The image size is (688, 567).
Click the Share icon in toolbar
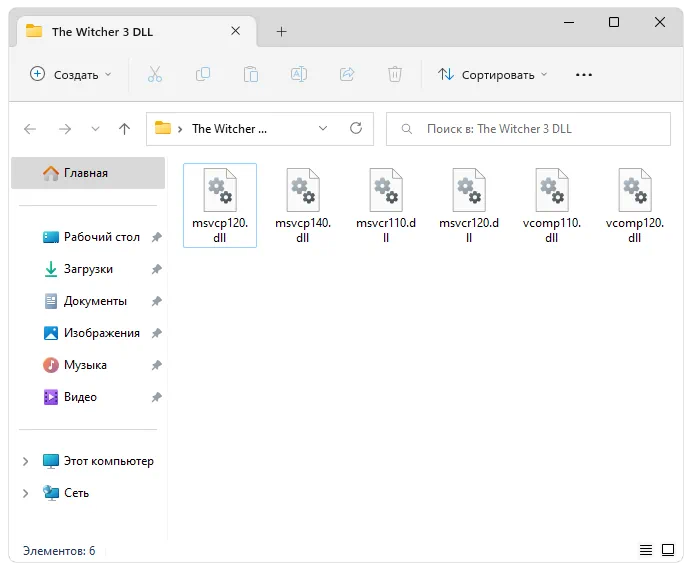pyautogui.click(x=347, y=75)
